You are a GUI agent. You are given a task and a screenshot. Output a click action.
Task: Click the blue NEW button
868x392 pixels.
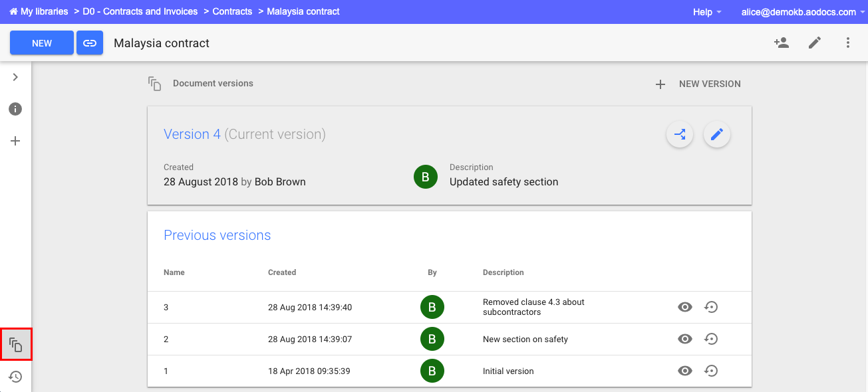coord(42,43)
